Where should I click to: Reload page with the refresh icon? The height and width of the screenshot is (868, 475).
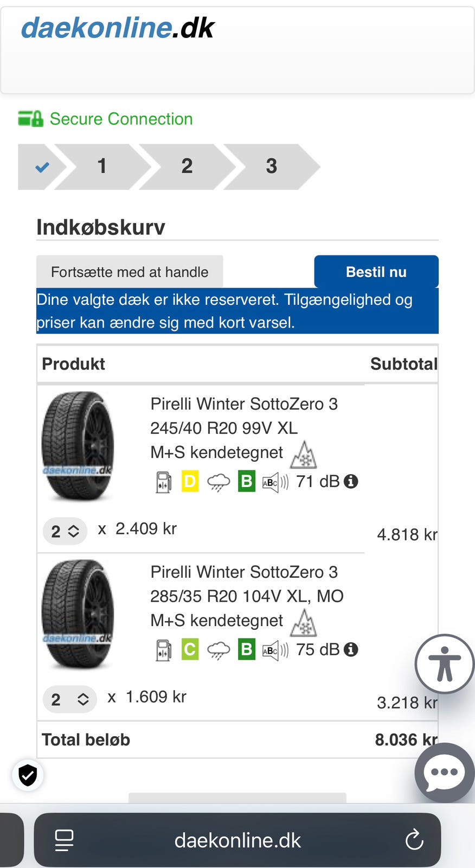point(414,840)
